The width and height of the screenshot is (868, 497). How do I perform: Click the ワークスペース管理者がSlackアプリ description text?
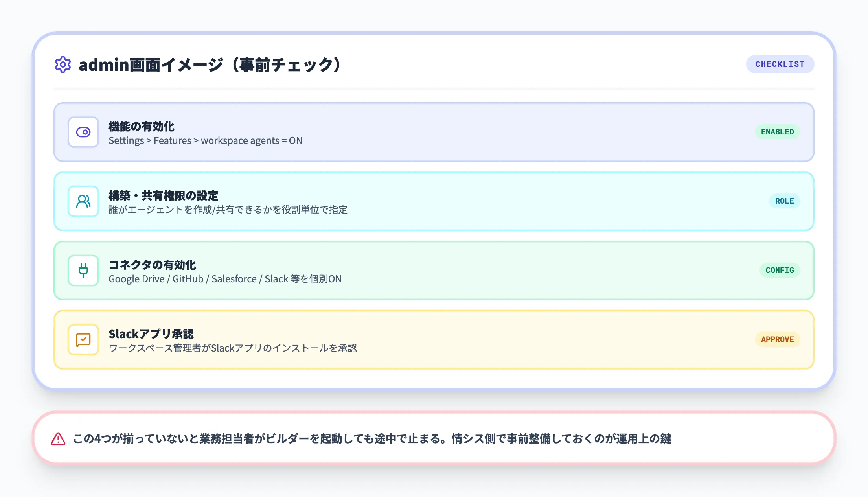pos(233,348)
